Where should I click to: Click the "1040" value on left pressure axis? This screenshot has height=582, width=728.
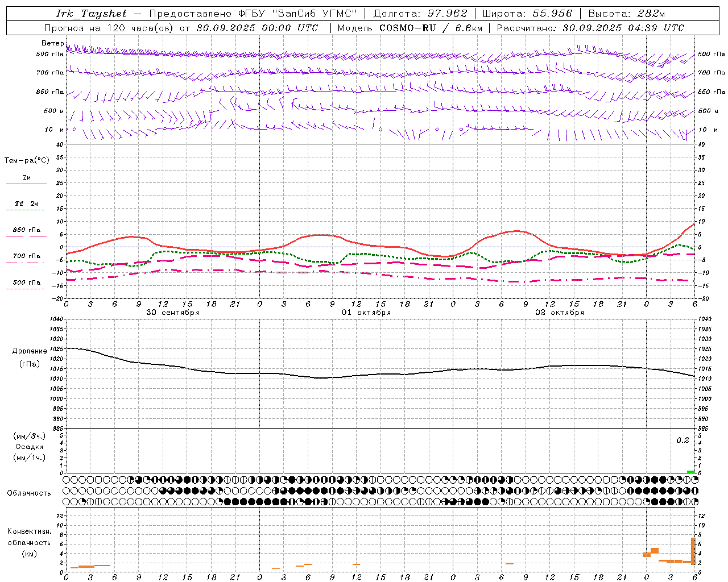pos(56,319)
